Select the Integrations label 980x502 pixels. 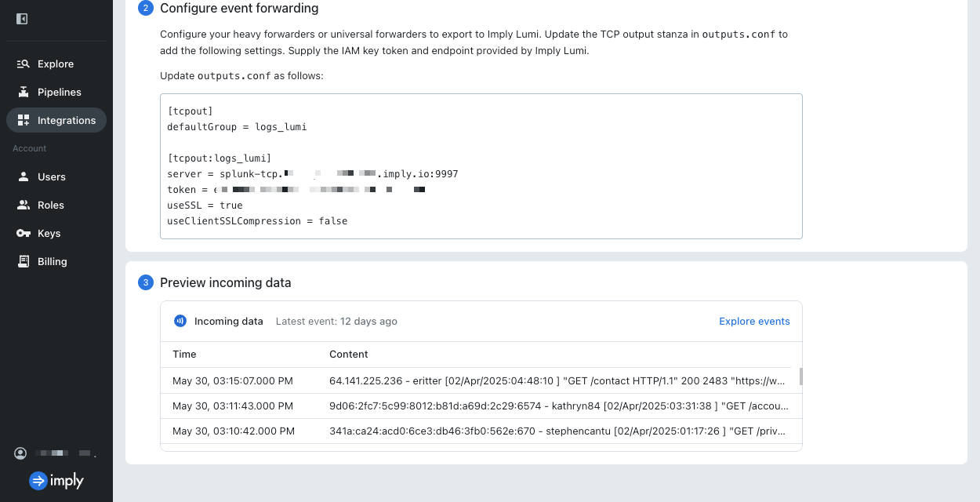click(67, 120)
